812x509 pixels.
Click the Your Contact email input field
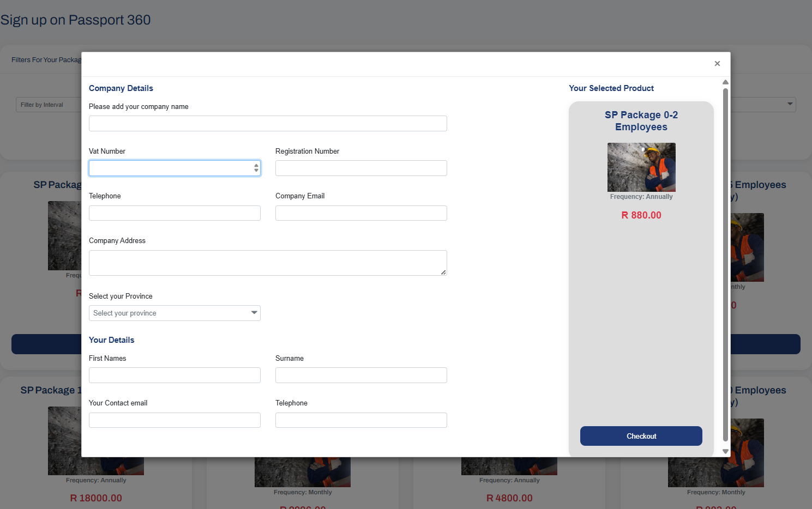(x=175, y=420)
